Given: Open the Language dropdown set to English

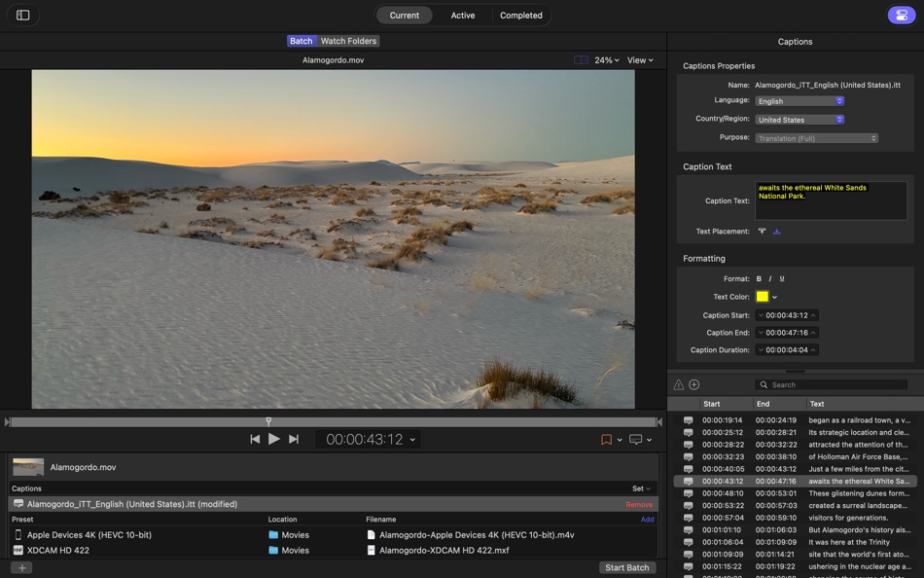Looking at the screenshot, I should pyautogui.click(x=800, y=101).
